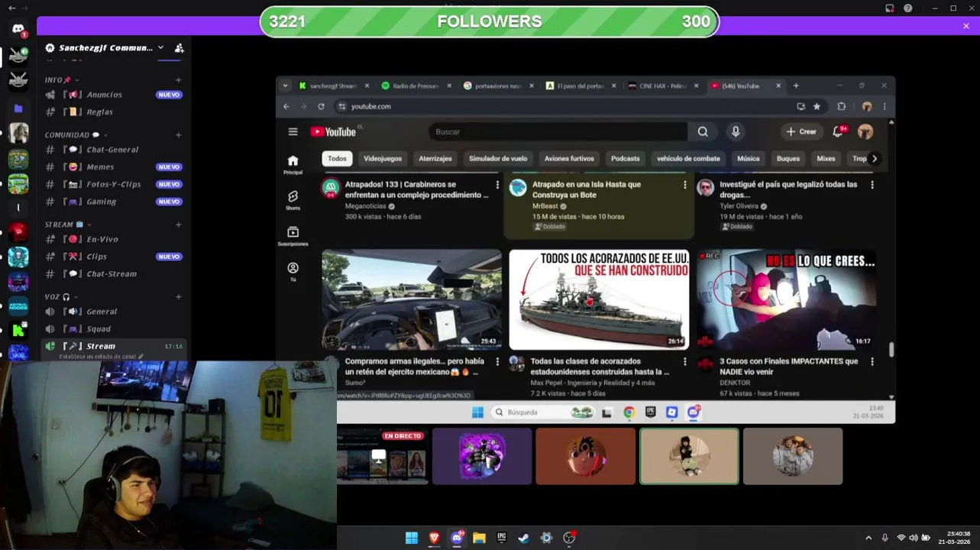Bookmark page with star icon in browser
The image size is (980, 550).
817,106
